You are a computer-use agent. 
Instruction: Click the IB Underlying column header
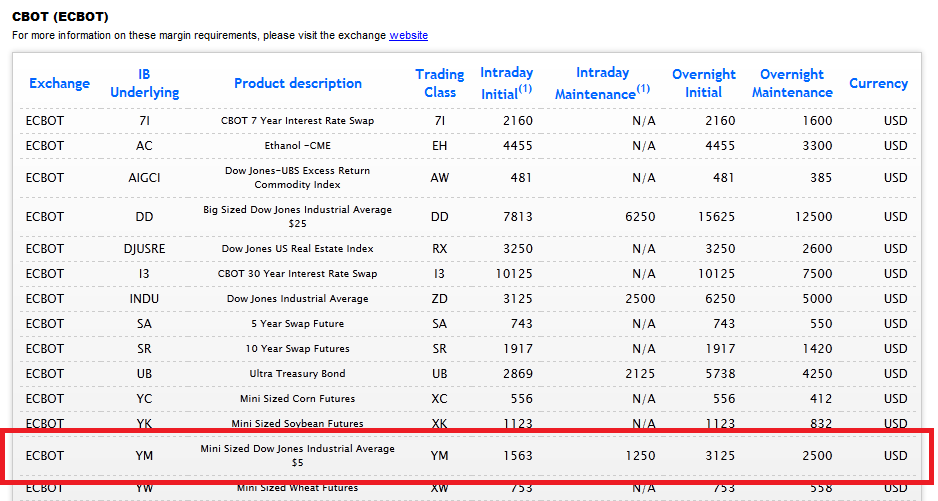pyautogui.click(x=144, y=83)
